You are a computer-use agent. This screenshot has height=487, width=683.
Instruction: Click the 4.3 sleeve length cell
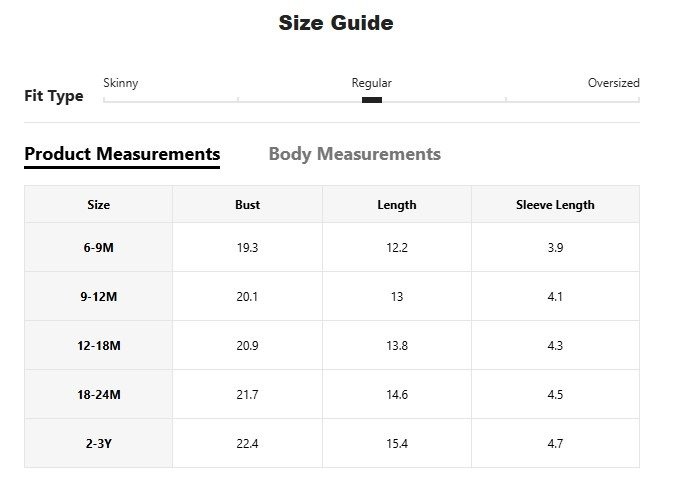[555, 345]
